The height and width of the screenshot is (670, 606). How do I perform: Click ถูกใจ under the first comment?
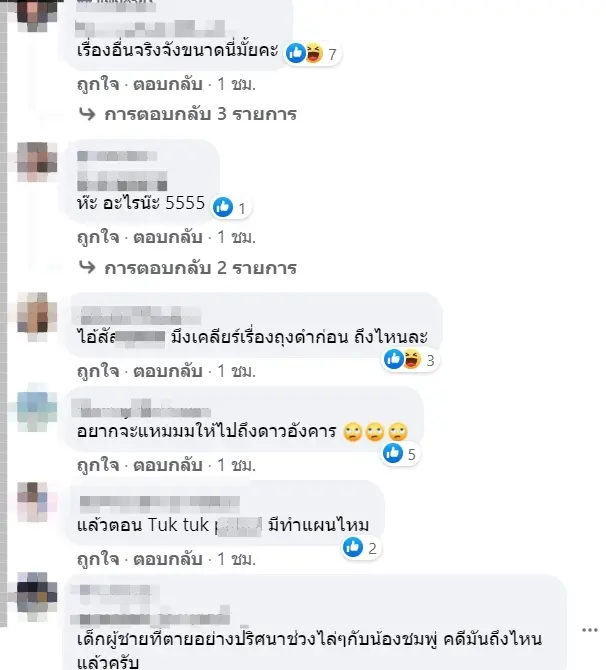click(x=98, y=84)
